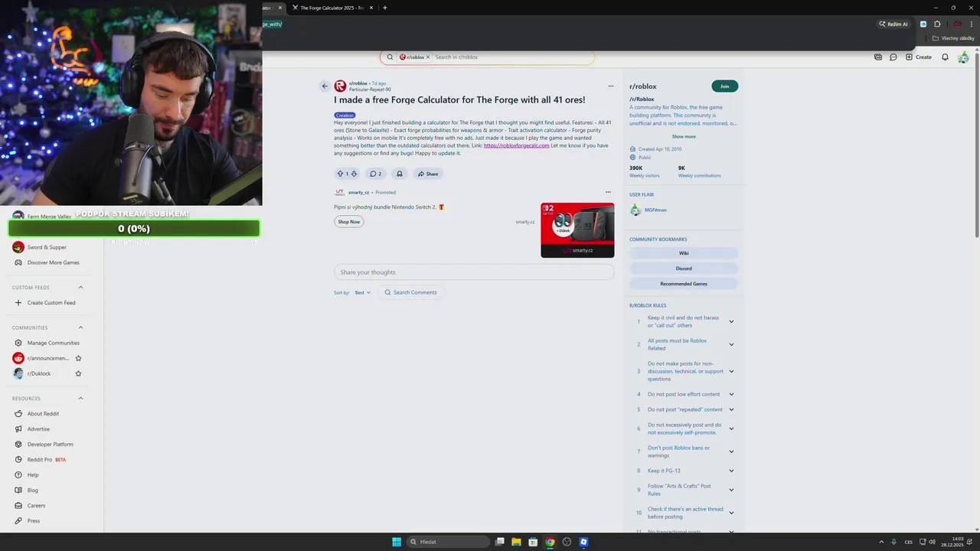
Task: Downvote the Forge Calculator post
Action: pos(354,174)
